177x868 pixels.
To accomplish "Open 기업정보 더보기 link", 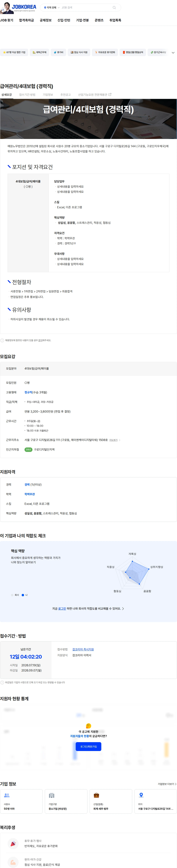I will 167,784.
